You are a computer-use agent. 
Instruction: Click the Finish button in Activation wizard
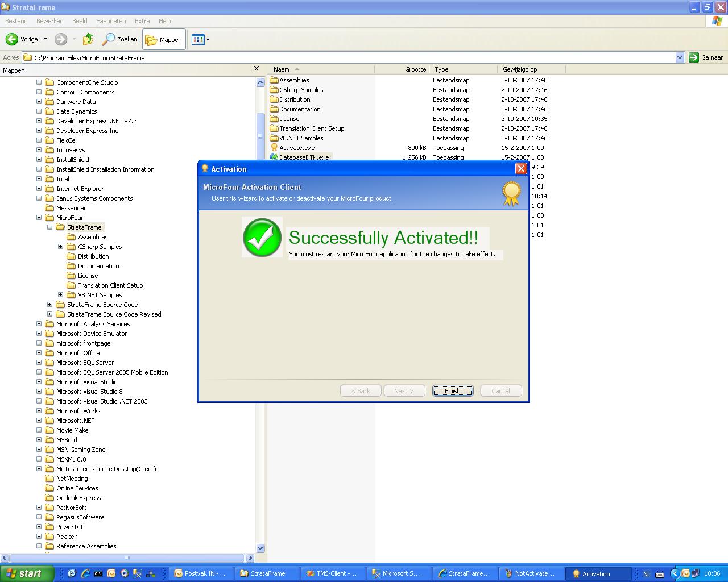click(452, 391)
